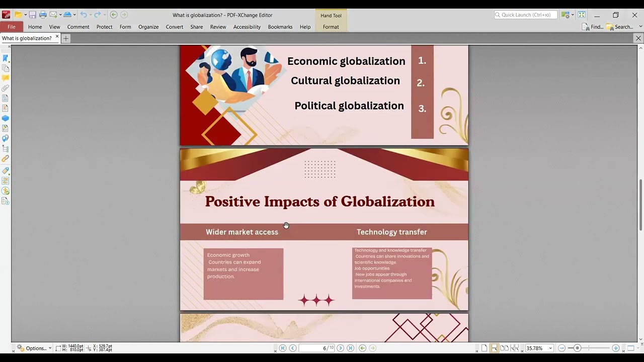644x362 pixels.
Task: Click the Quick Launch search field
Action: pyautogui.click(x=526, y=15)
